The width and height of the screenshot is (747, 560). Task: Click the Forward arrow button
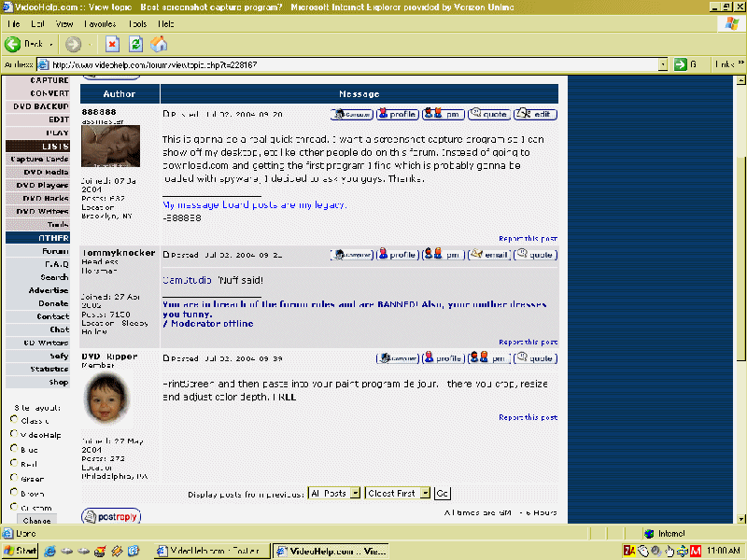pos(73,45)
